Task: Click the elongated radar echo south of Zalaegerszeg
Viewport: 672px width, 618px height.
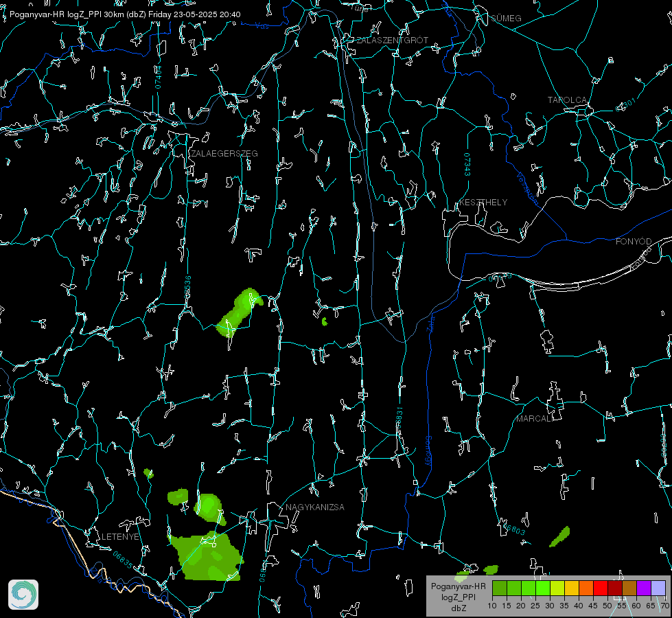Action: (238, 312)
